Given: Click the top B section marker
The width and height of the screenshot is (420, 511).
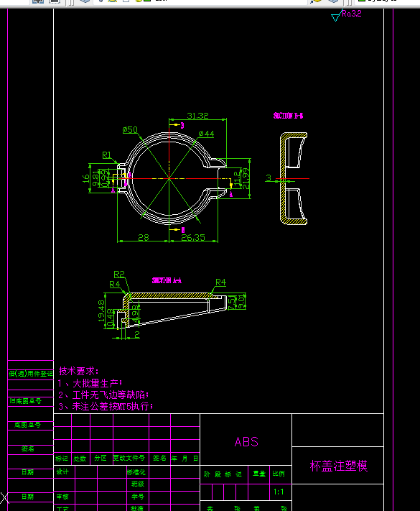Looking at the screenshot, I should (x=182, y=126).
